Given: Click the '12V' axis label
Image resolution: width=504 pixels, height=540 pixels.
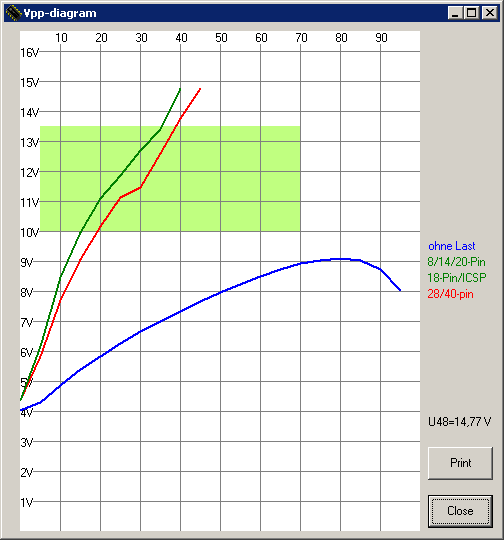Looking at the screenshot, I should [x=30, y=173].
